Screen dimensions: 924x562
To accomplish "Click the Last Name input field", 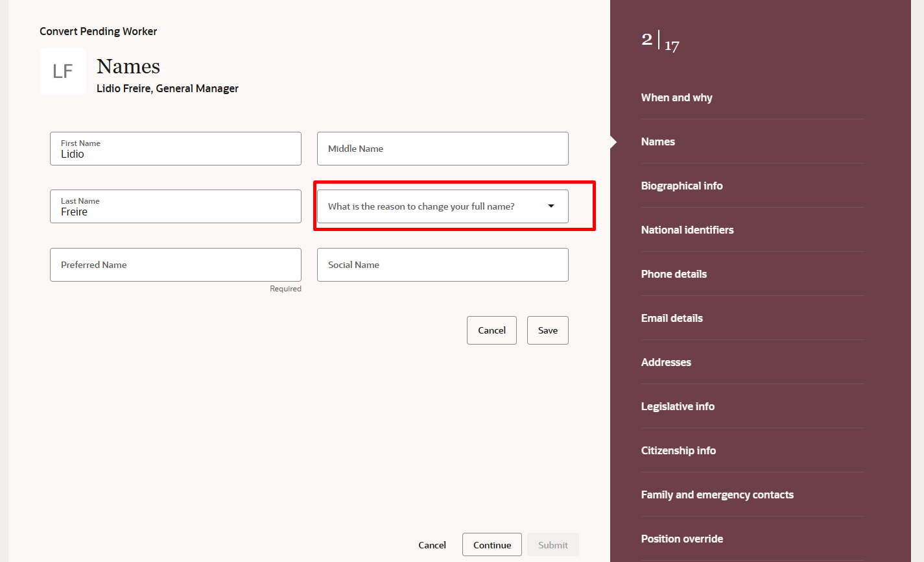I will click(x=176, y=206).
